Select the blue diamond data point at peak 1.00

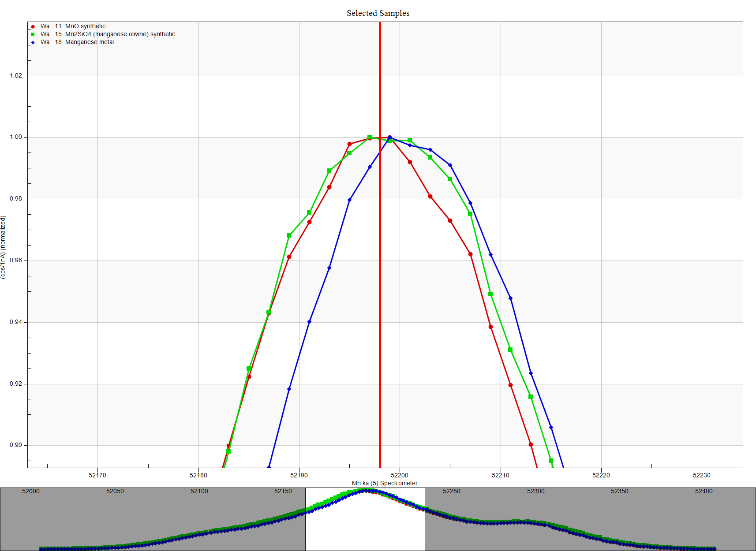(x=389, y=138)
